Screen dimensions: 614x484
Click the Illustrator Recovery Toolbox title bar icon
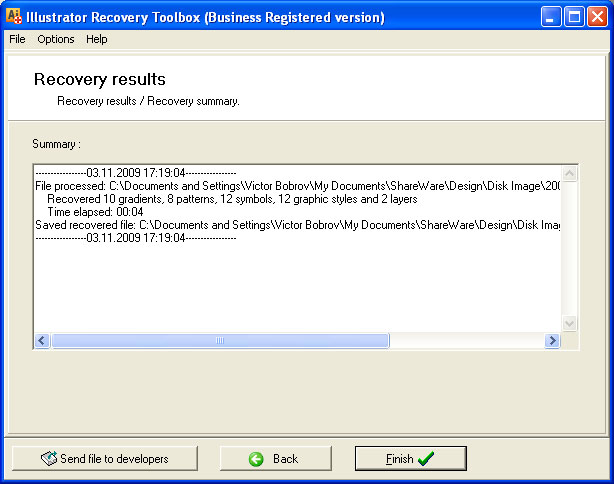(x=14, y=16)
